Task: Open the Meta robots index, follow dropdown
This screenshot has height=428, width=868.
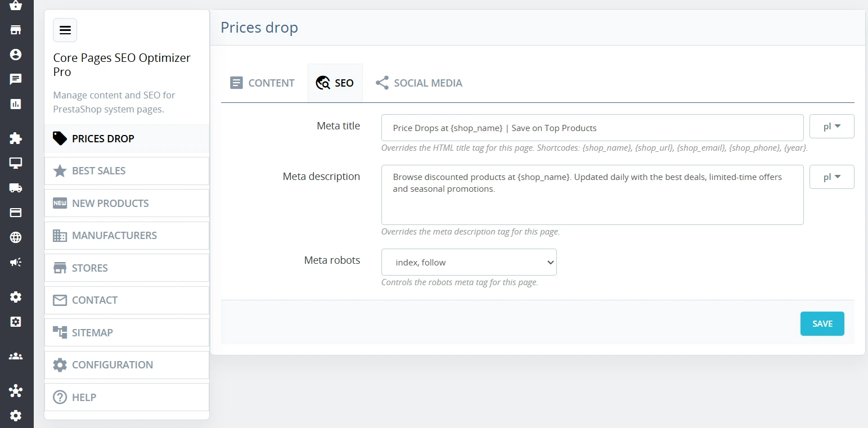Action: click(469, 262)
